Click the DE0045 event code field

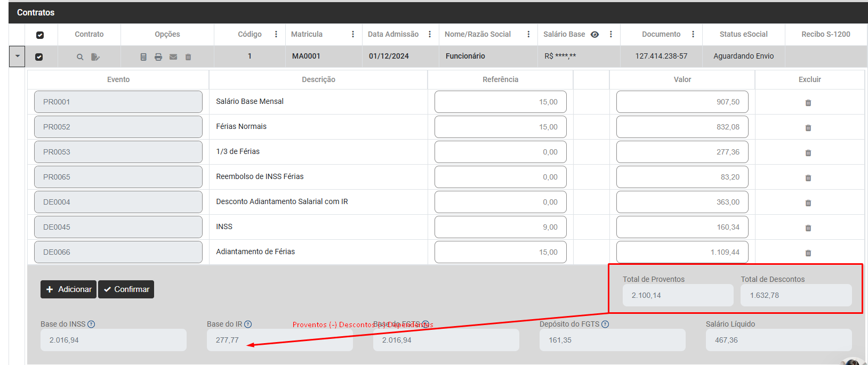(x=118, y=227)
